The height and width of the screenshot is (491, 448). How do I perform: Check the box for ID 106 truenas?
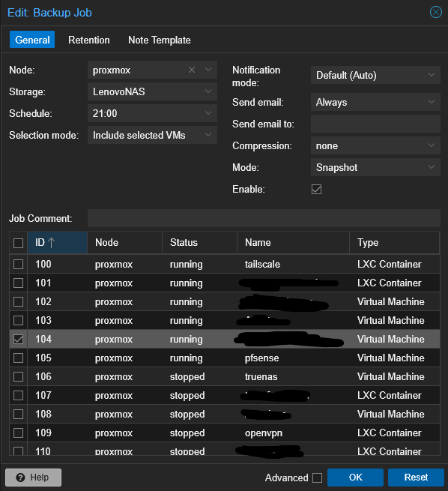click(18, 377)
